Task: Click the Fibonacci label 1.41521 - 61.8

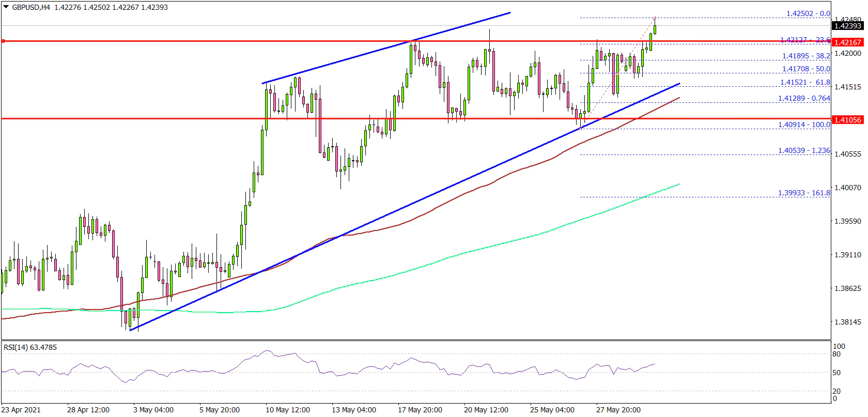Action: tap(805, 82)
